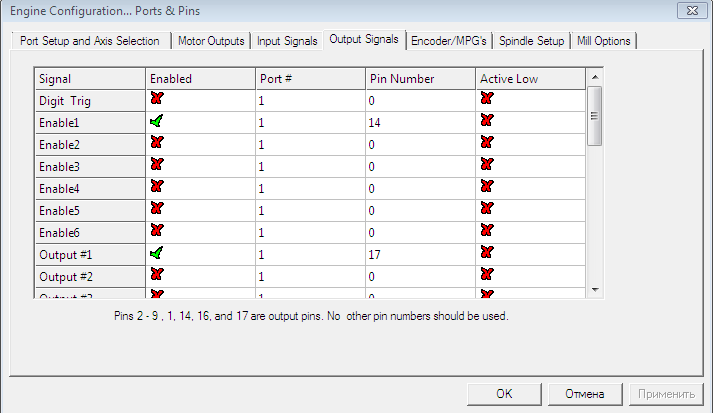
Task: Open the Spindle Setup tab
Action: pyautogui.click(x=531, y=41)
